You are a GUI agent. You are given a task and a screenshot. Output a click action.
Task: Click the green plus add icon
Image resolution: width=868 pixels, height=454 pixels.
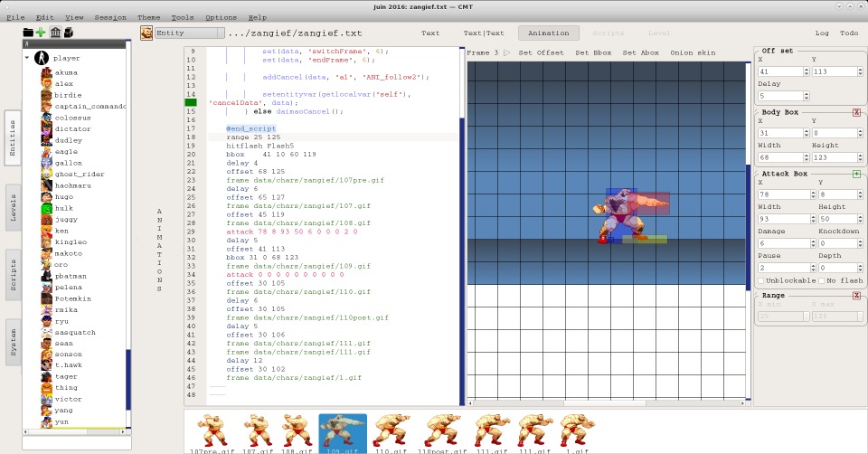[x=41, y=33]
